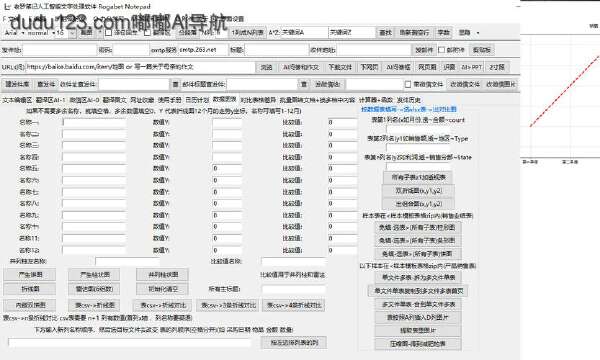
Task: Click the 浏览 button beside the URL field
Action: [266, 67]
